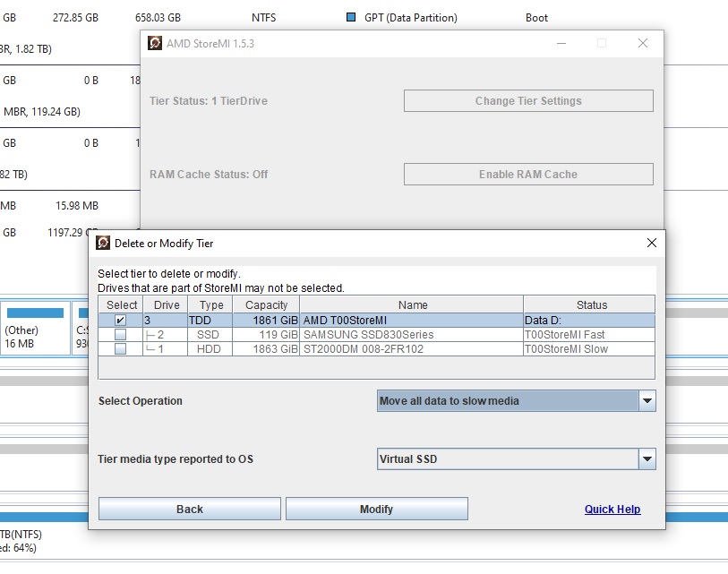This screenshot has width=728, height=574.
Task: Click blue GPT (Data Partition) color square
Action: [x=351, y=17]
